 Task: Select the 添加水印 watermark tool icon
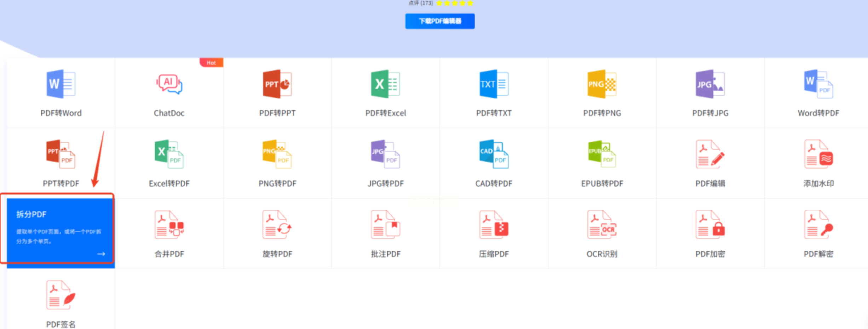818,154
